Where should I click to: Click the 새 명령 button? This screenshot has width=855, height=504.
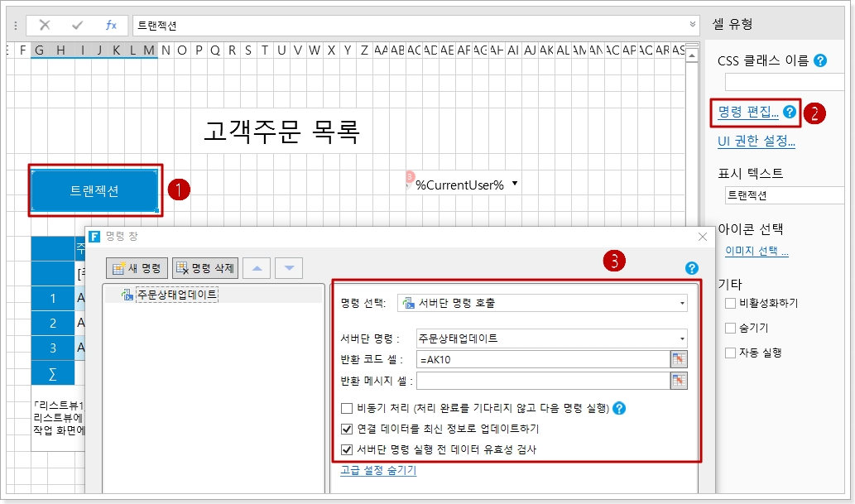coord(137,268)
